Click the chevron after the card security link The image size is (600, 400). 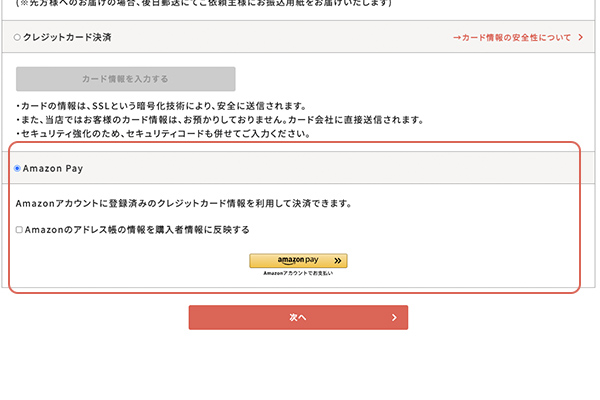pyautogui.click(x=581, y=37)
